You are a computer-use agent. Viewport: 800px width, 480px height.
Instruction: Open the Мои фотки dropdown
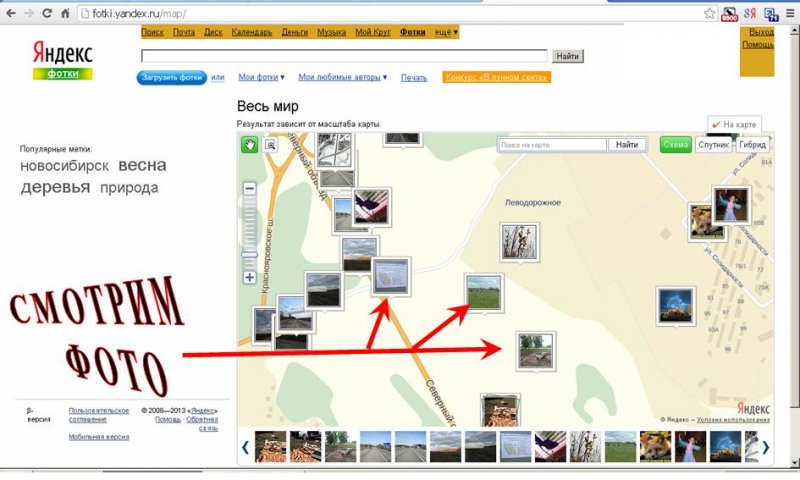pyautogui.click(x=261, y=77)
